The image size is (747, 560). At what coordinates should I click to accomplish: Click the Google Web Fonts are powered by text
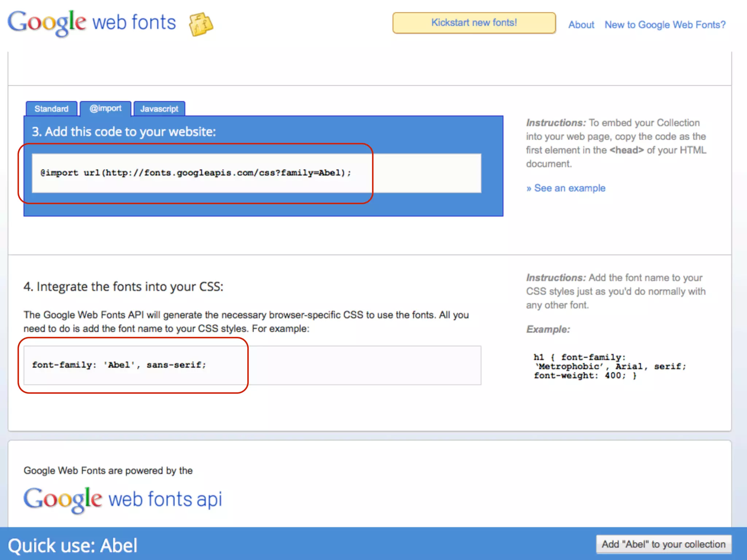point(108,470)
